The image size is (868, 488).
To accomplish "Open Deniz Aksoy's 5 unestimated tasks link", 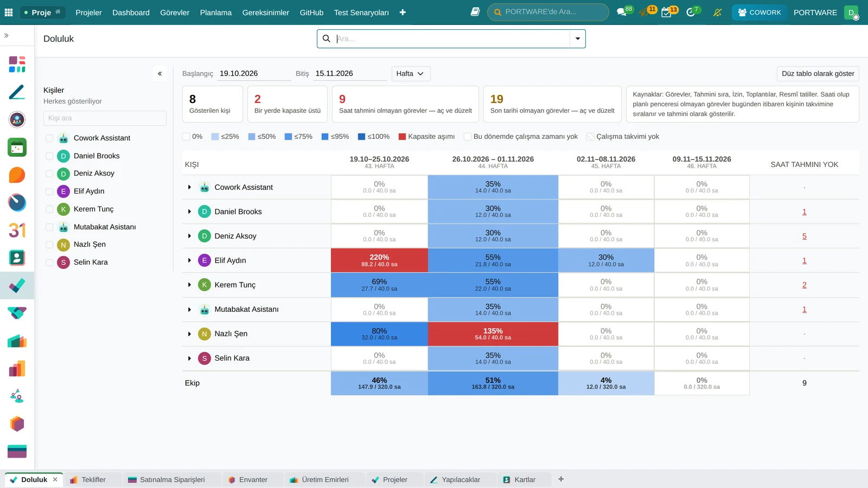I will tap(804, 236).
